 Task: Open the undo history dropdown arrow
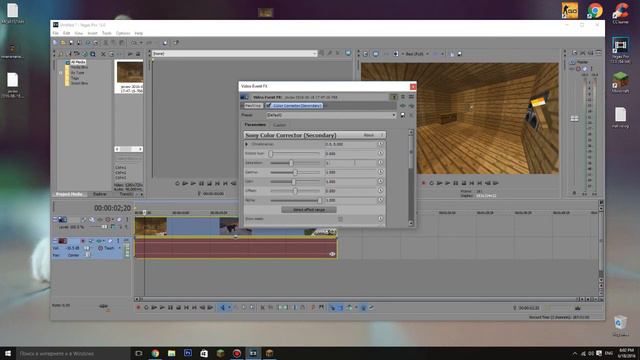[x=141, y=42]
